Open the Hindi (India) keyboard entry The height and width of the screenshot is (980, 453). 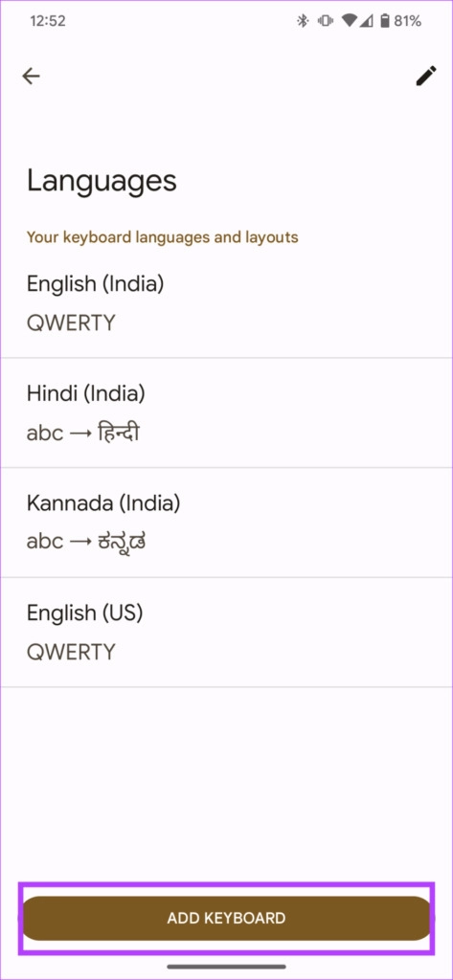tap(226, 413)
